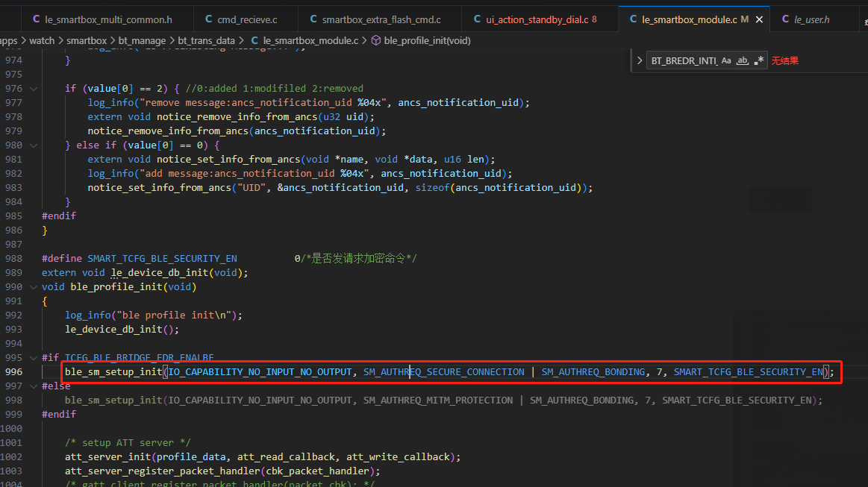868x487 pixels.
Task: Click the BT_BREDR_INTI find input field
Action: [683, 61]
